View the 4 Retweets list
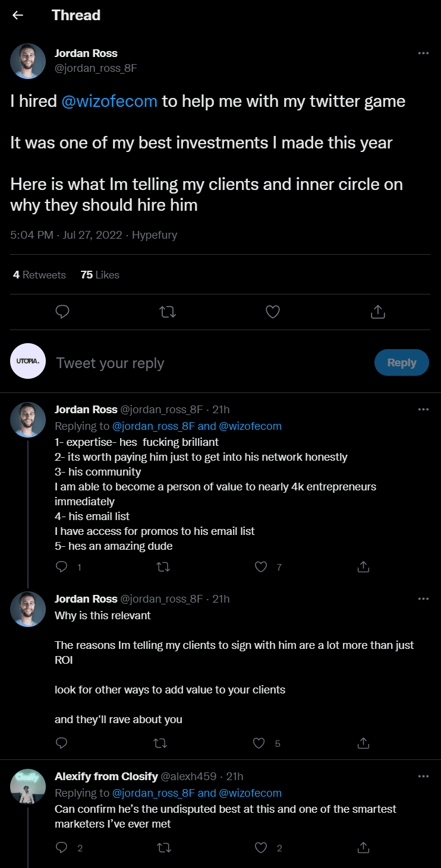This screenshot has height=868, width=441. click(x=39, y=275)
